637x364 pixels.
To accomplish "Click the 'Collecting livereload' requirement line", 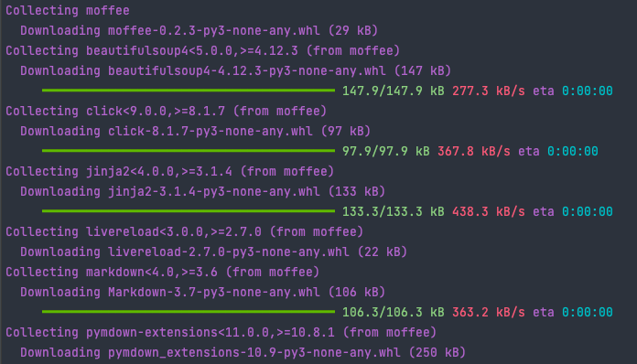I will (185, 232).
